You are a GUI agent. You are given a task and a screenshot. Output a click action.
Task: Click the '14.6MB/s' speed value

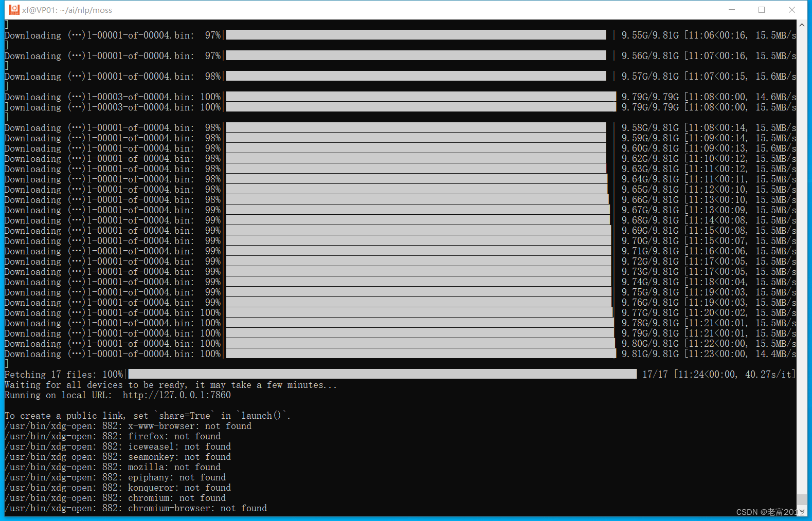[x=775, y=97]
